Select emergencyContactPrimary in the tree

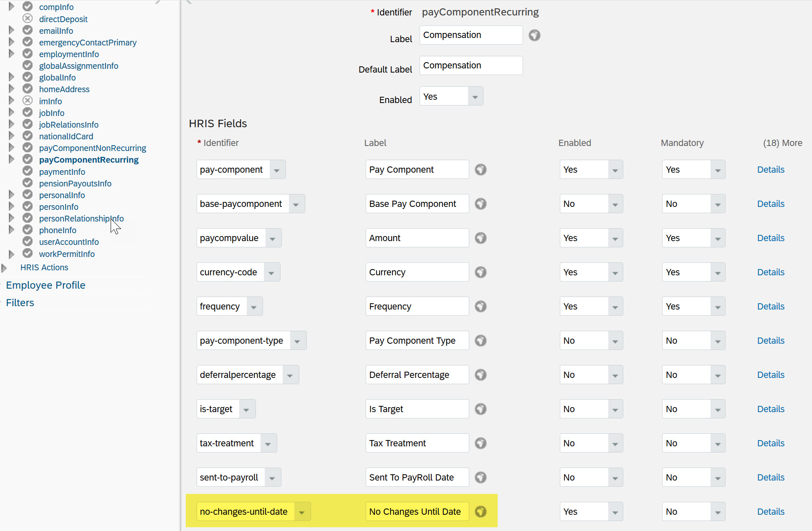click(88, 43)
